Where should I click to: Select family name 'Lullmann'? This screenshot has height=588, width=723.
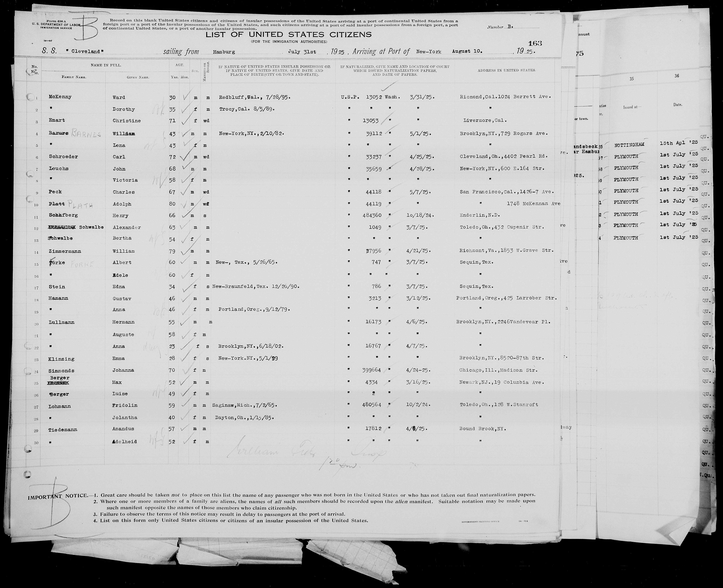click(x=62, y=322)
